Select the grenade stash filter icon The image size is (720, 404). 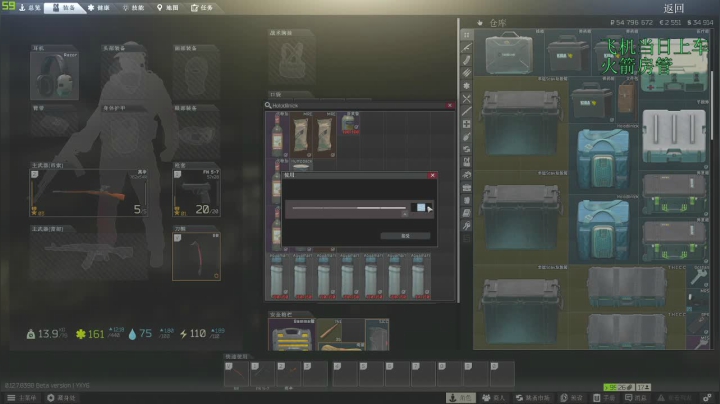(467, 137)
